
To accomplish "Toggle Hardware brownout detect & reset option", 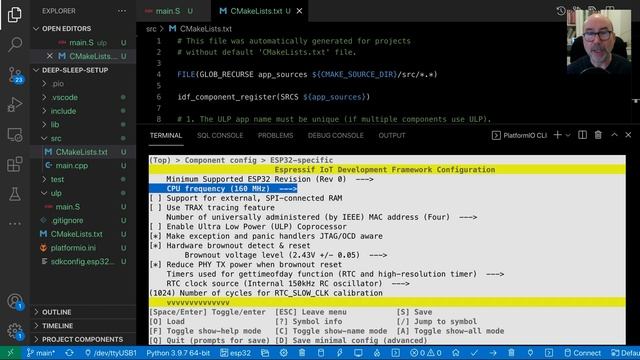I will (230, 245).
